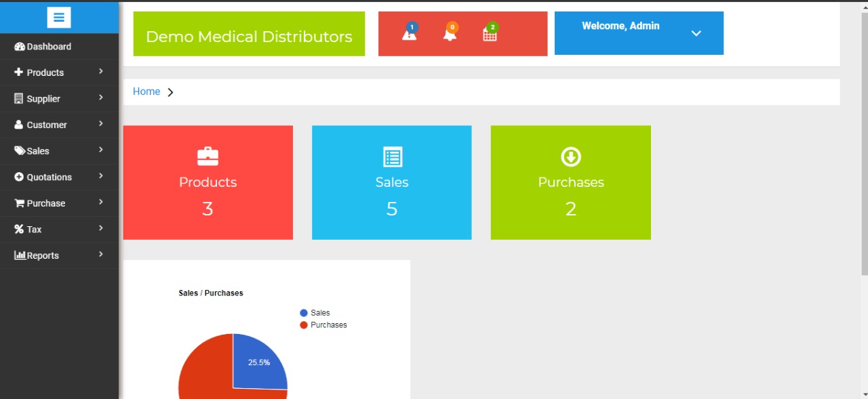
Task: Click the Home breadcrumb link
Action: click(x=146, y=91)
